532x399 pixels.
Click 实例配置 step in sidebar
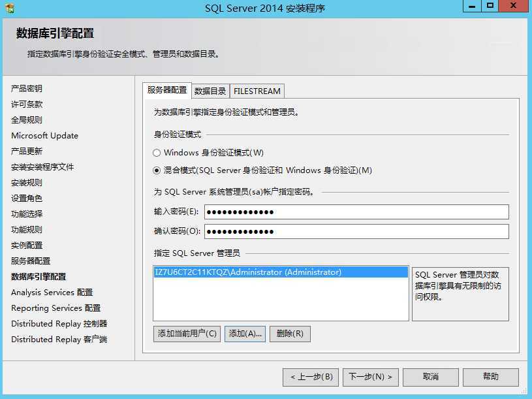27,246
